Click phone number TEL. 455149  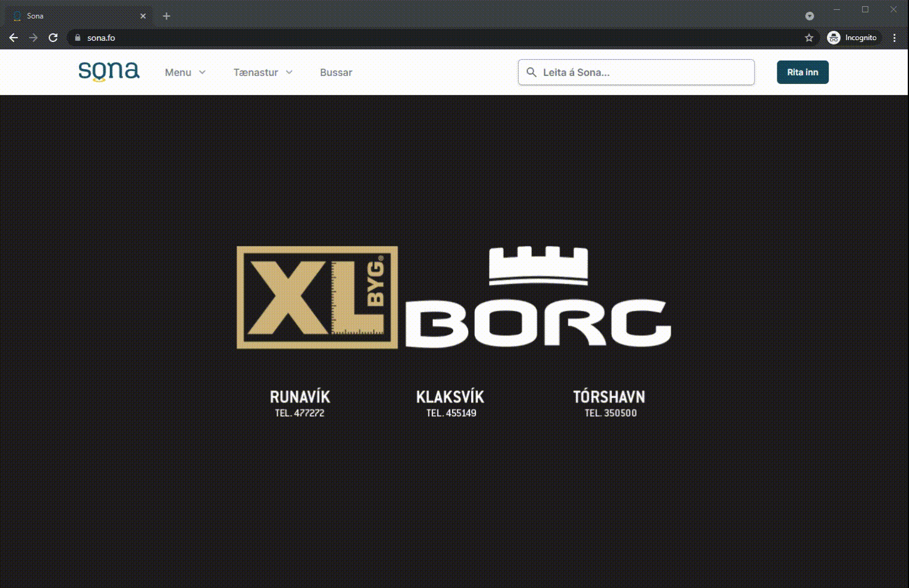point(451,413)
